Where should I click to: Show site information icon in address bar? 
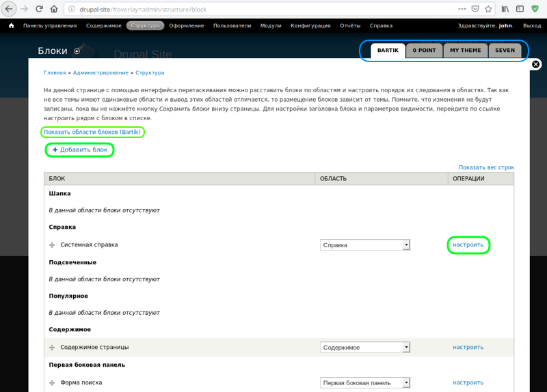[x=72, y=9]
